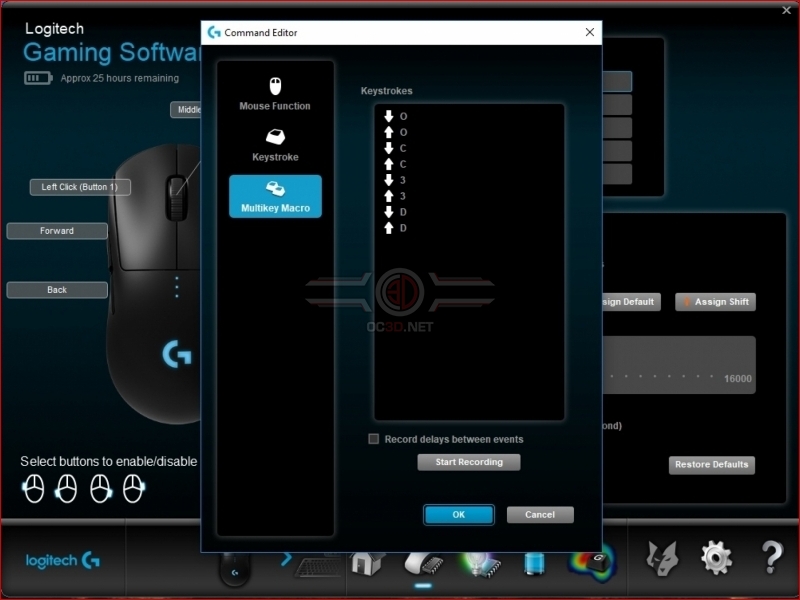Click Restore Defaults on the right panel

(711, 464)
